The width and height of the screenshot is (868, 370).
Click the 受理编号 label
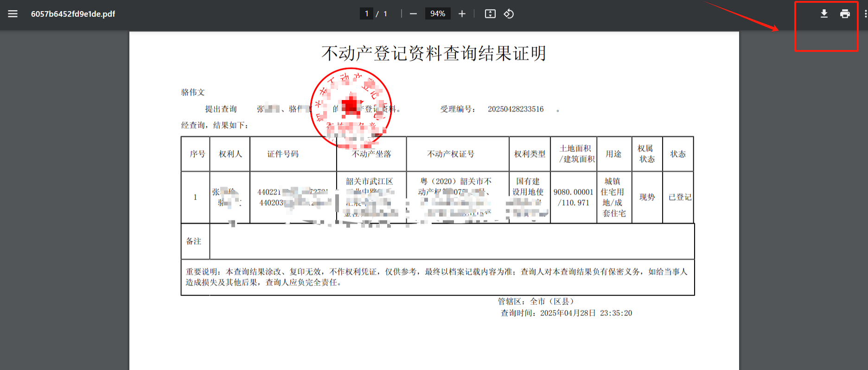point(458,109)
